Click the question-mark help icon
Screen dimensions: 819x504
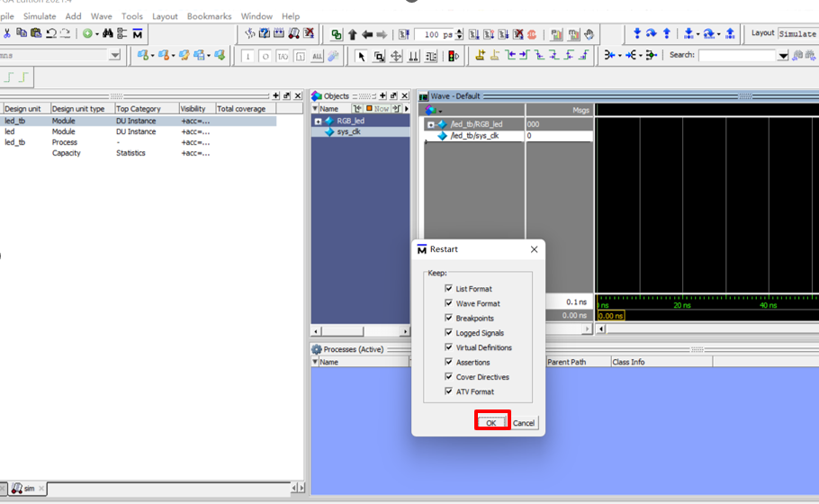265,33
